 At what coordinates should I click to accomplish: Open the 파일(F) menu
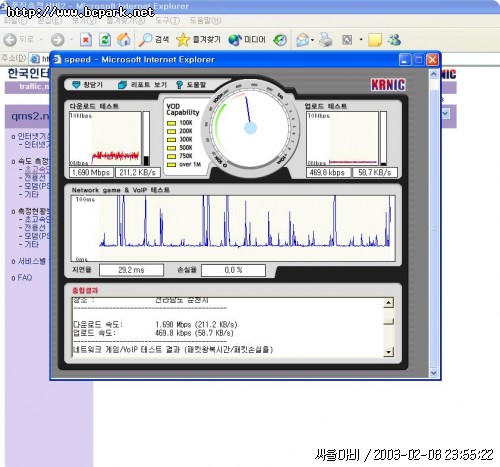[16, 20]
